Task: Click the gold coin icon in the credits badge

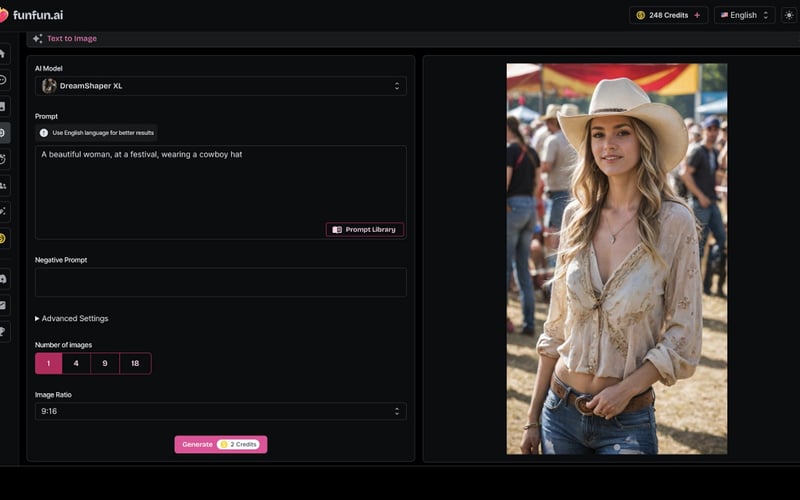Action: point(640,15)
